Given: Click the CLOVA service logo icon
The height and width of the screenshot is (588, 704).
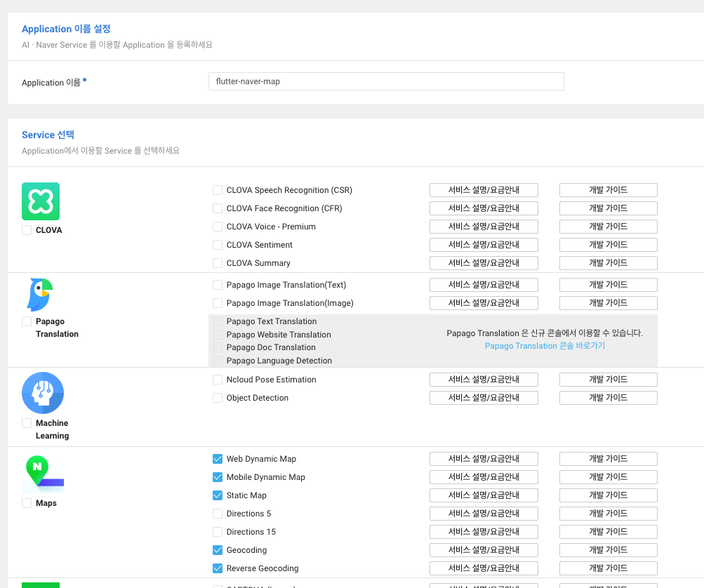Looking at the screenshot, I should point(41,201).
